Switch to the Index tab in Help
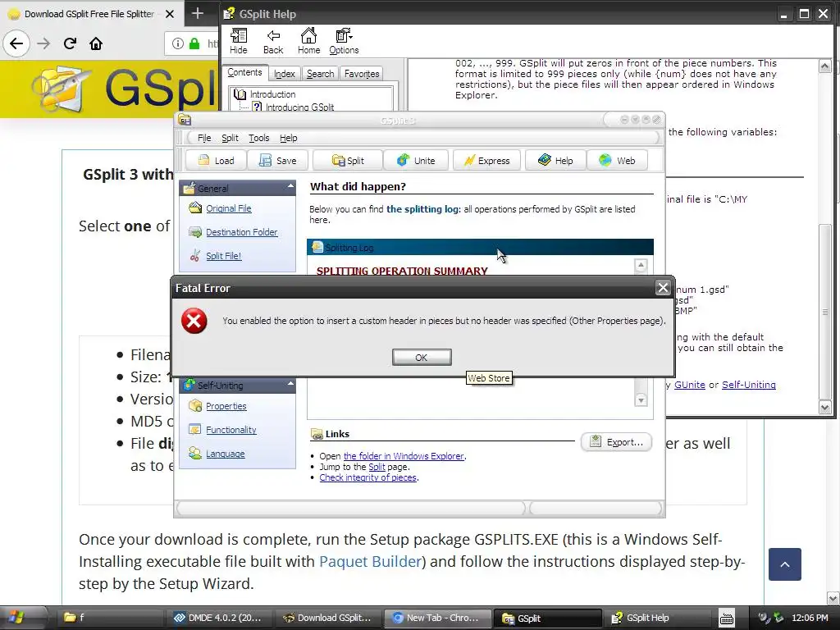 pos(285,74)
